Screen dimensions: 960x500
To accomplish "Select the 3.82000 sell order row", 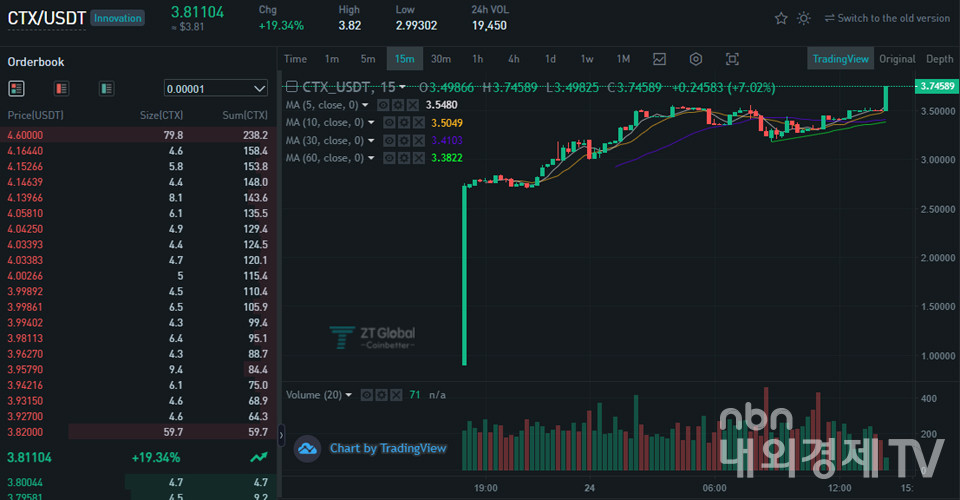I will pyautogui.click(x=138, y=432).
